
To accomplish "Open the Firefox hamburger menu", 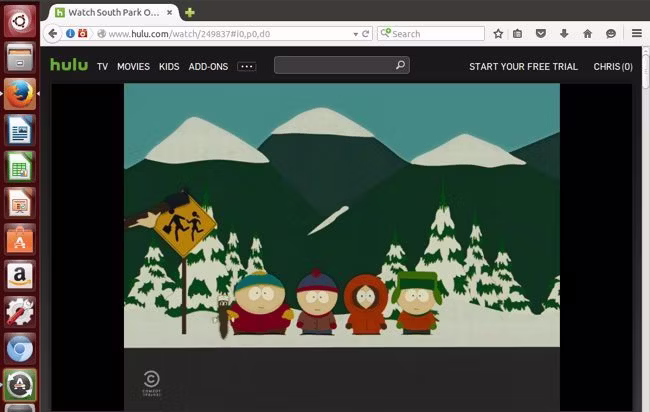I will (x=637, y=33).
